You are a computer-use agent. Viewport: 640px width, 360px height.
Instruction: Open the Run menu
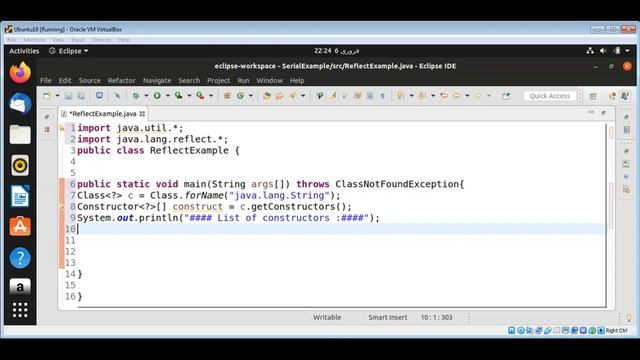tap(244, 80)
